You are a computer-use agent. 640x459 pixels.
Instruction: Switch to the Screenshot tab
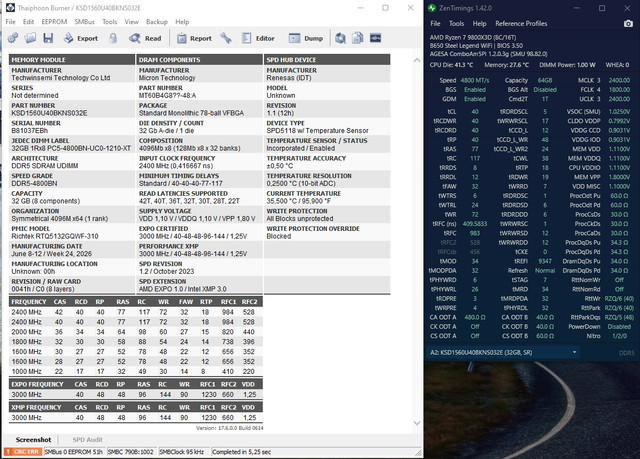pyautogui.click(x=33, y=439)
